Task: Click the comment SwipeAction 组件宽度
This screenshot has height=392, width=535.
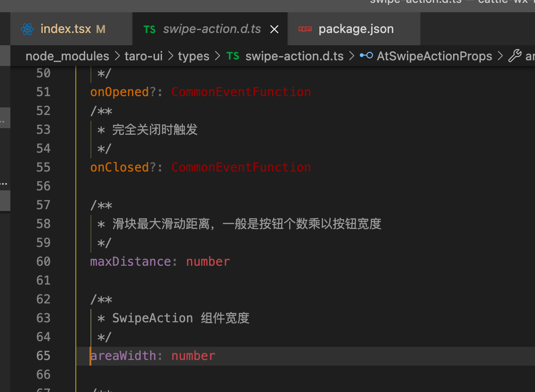Action: coord(181,318)
